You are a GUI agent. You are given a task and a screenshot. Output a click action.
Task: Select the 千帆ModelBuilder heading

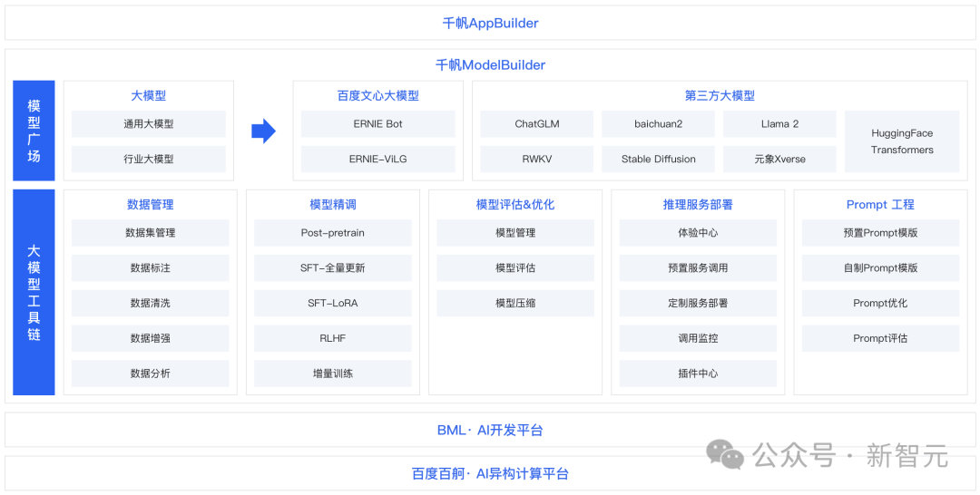point(490,65)
